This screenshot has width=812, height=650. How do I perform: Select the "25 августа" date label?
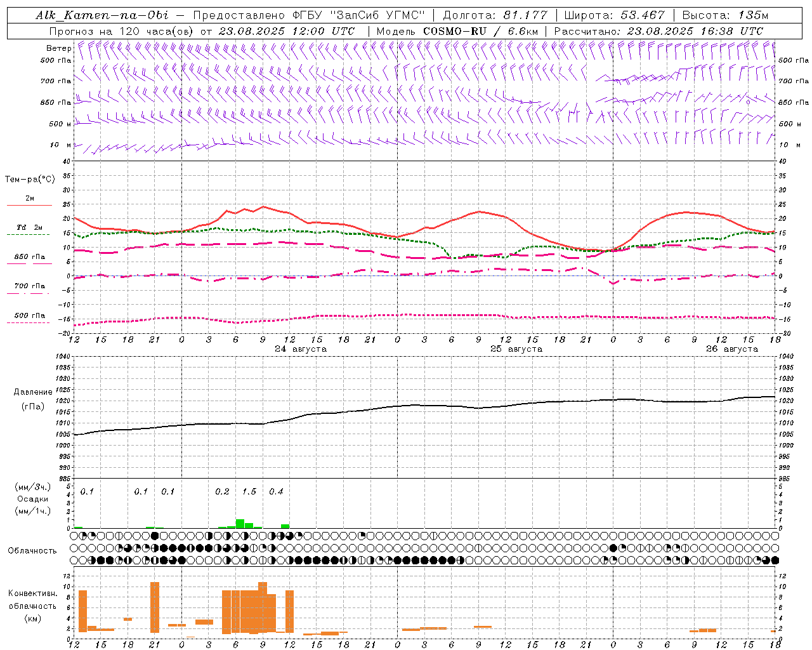point(516,349)
